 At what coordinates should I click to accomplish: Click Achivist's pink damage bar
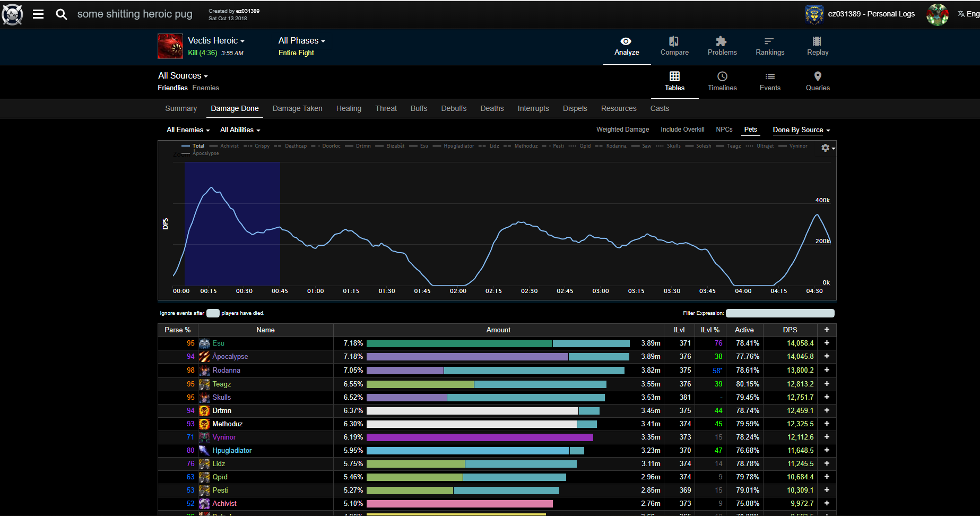[x=459, y=504]
